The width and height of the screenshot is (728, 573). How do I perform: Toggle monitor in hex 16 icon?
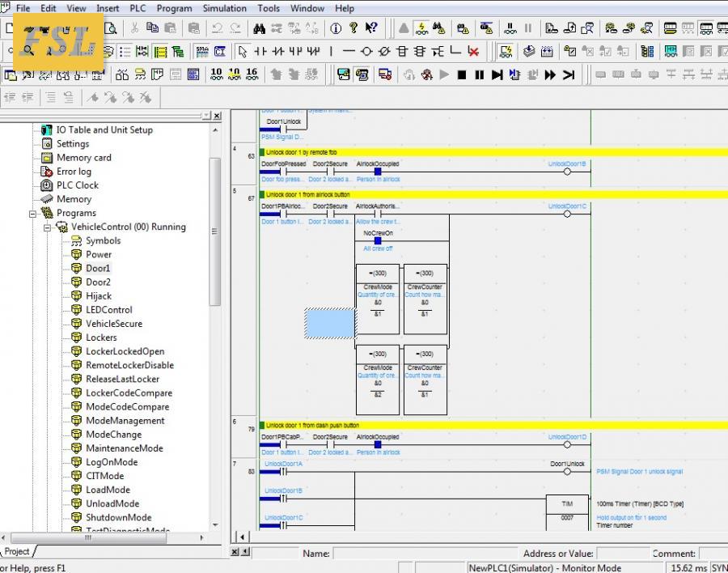click(x=252, y=74)
